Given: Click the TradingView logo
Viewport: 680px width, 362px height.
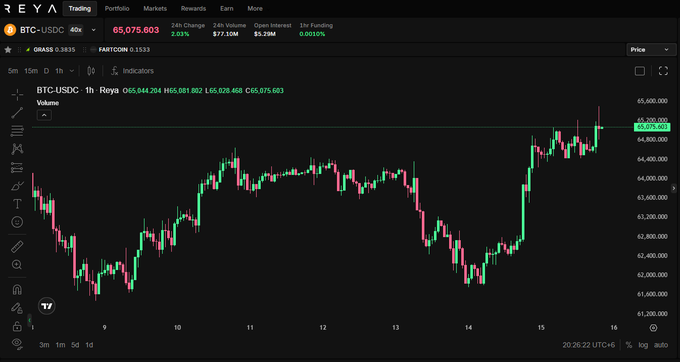Looking at the screenshot, I should [x=47, y=306].
